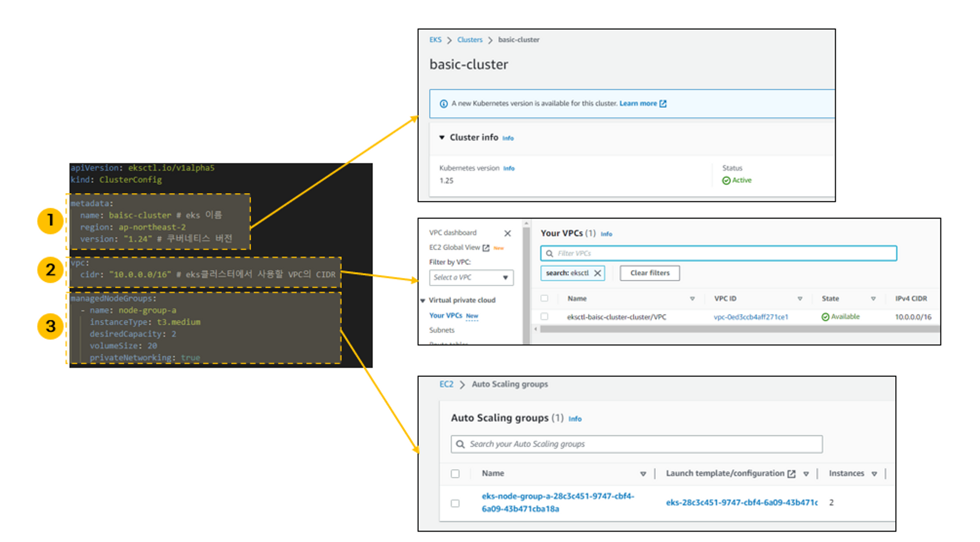Click the Learn more external link icon

coord(663,103)
